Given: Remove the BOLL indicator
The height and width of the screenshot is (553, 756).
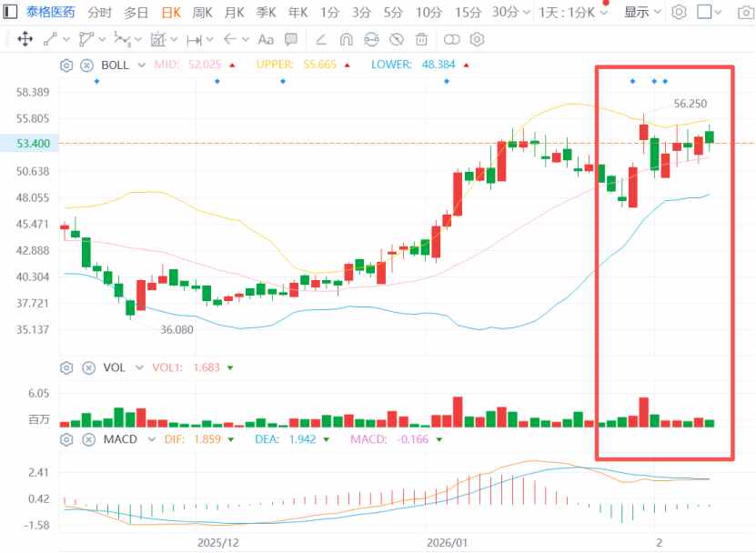Looking at the screenshot, I should point(86,65).
